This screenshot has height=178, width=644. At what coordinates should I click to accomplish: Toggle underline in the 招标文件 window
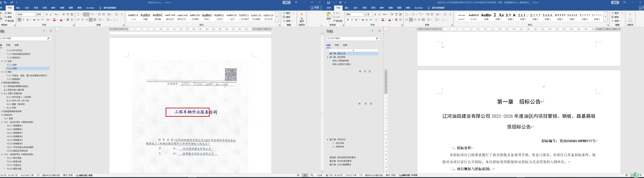pos(356,20)
